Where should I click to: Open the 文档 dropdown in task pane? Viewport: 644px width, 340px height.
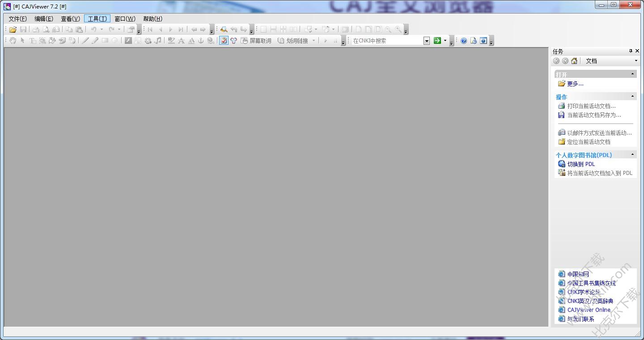(x=636, y=61)
